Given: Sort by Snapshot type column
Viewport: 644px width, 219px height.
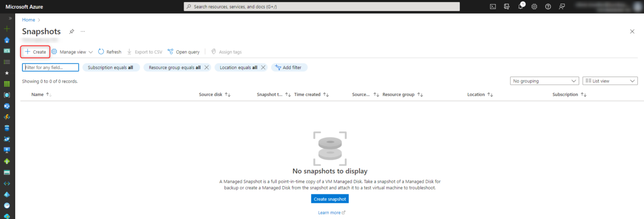Looking at the screenshot, I should point(274,94).
